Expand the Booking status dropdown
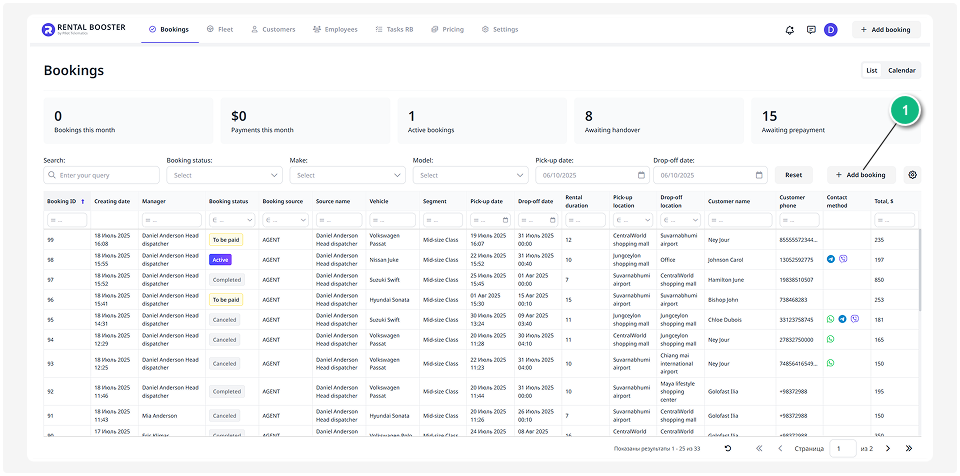 pos(224,175)
